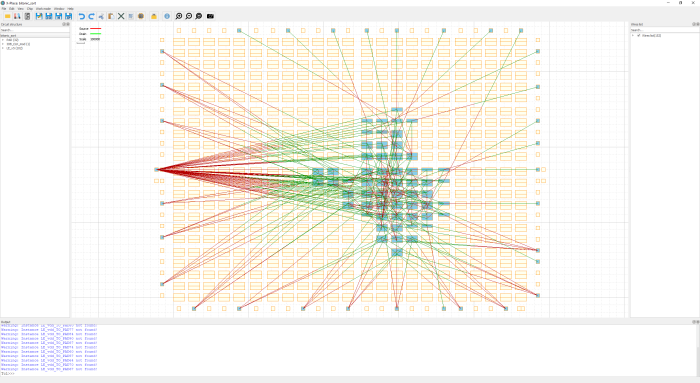Viewport: 700px width, 383px height.
Task: Click the Redo arrow in toolbar
Action: tap(91, 16)
